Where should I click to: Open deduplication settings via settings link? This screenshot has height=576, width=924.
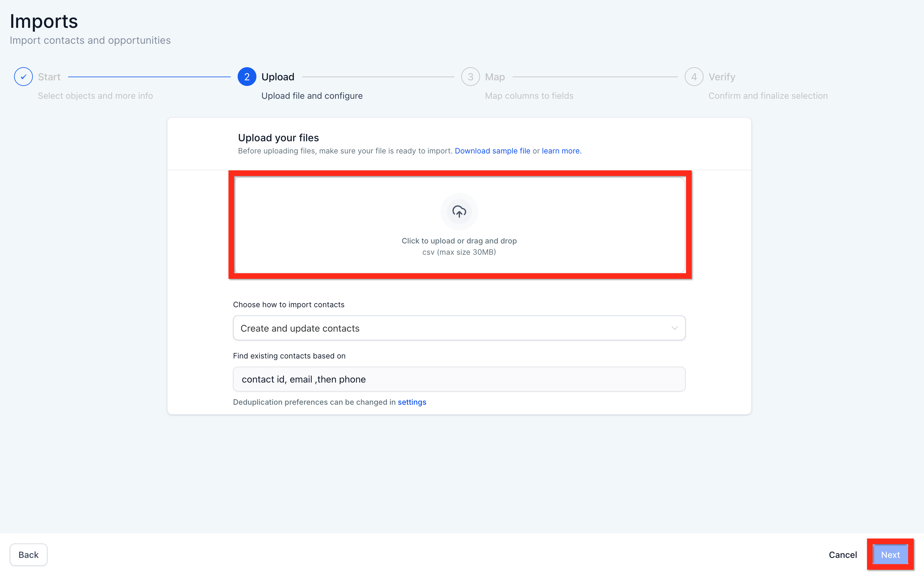pos(412,402)
